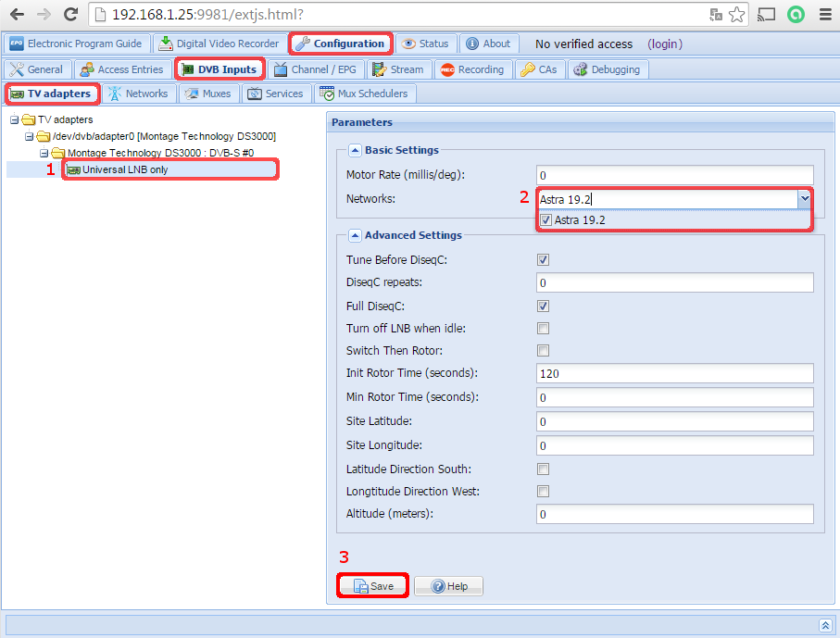Click the browser forward arrow

(x=44, y=15)
